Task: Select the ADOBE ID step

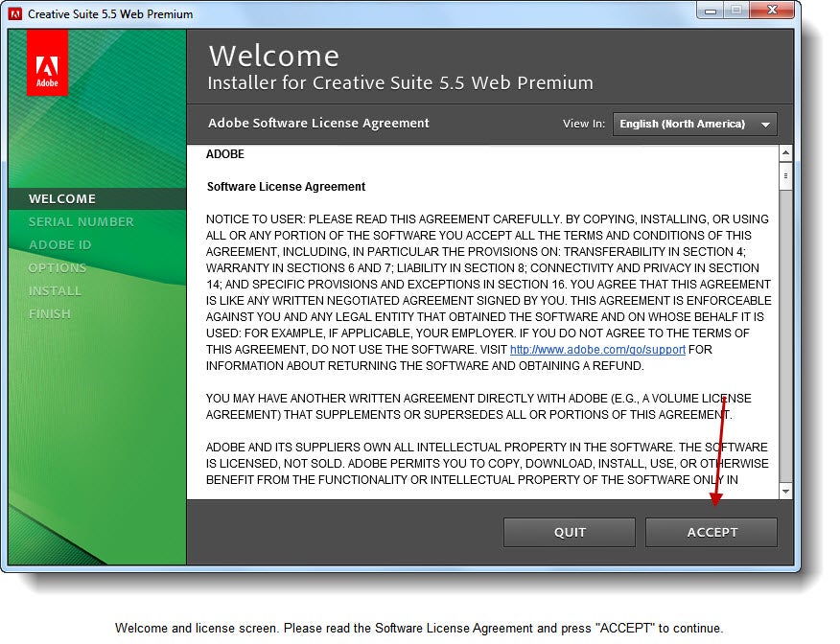Action: pos(59,244)
